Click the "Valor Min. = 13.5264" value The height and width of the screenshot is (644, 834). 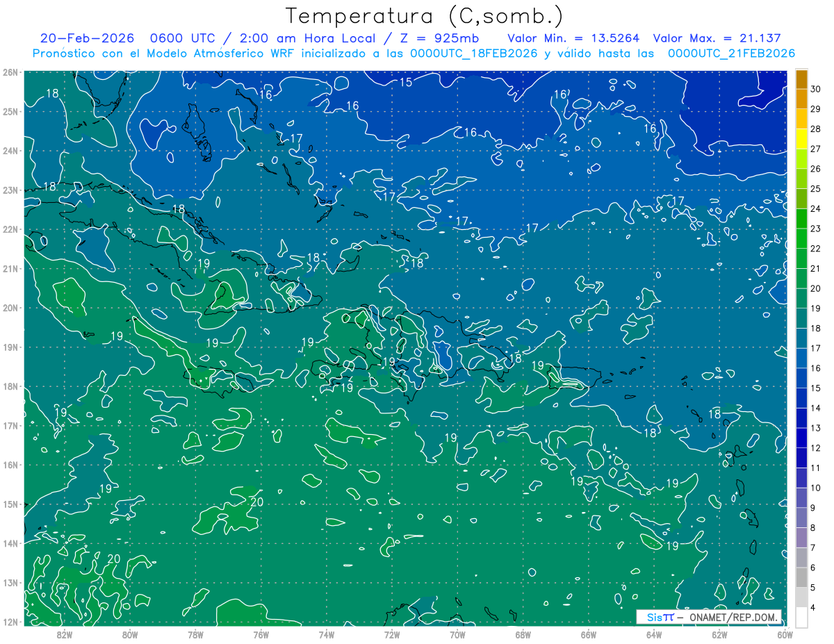coord(574,38)
